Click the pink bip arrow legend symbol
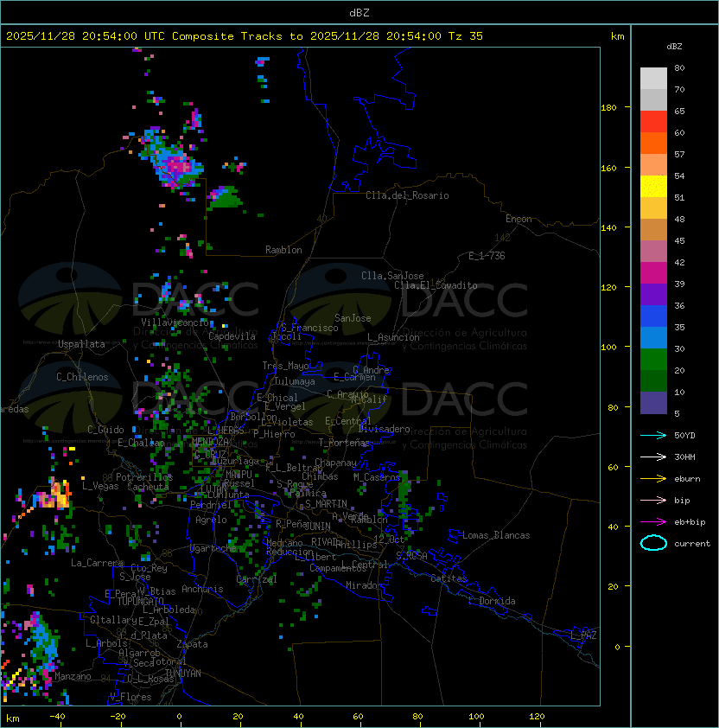This screenshot has height=728, width=719. coord(653,501)
